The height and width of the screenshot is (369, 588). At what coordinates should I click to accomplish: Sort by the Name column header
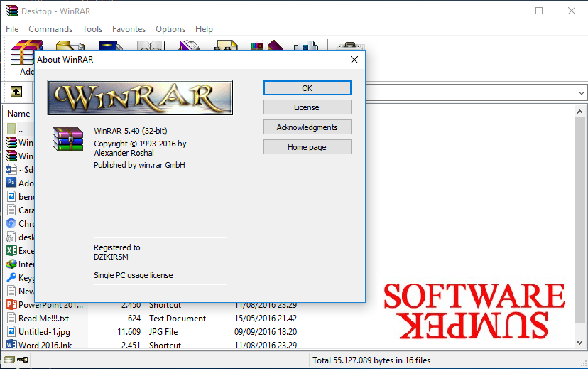[18, 113]
